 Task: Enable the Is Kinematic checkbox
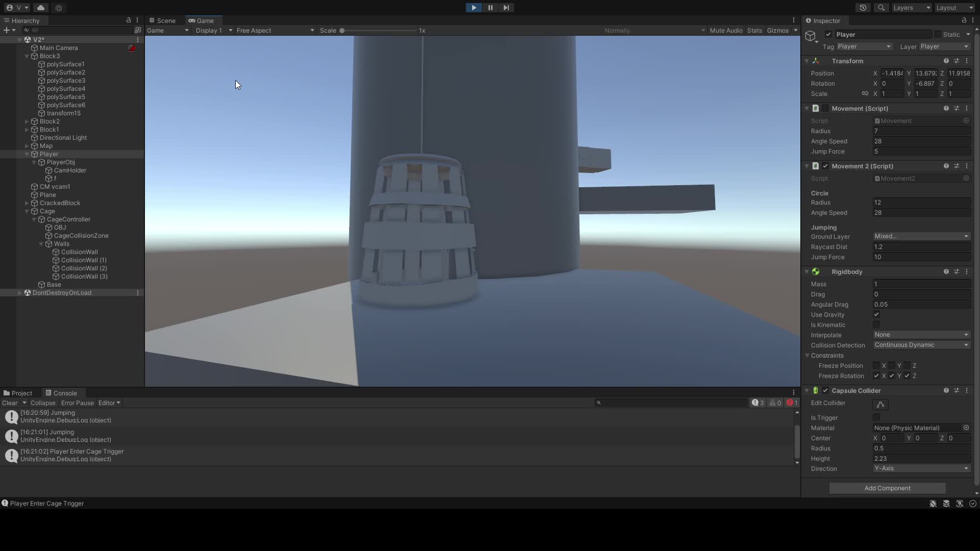pyautogui.click(x=876, y=325)
